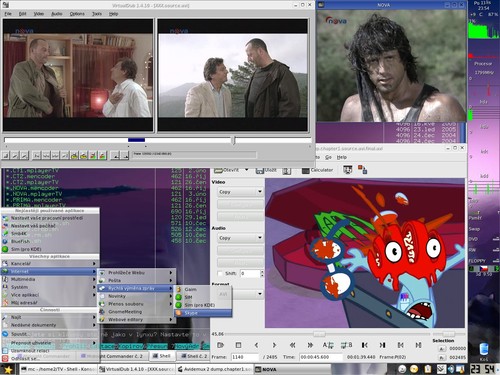Click Bluefish in frequently used apps
The image size is (500, 375).
[x=50, y=241]
